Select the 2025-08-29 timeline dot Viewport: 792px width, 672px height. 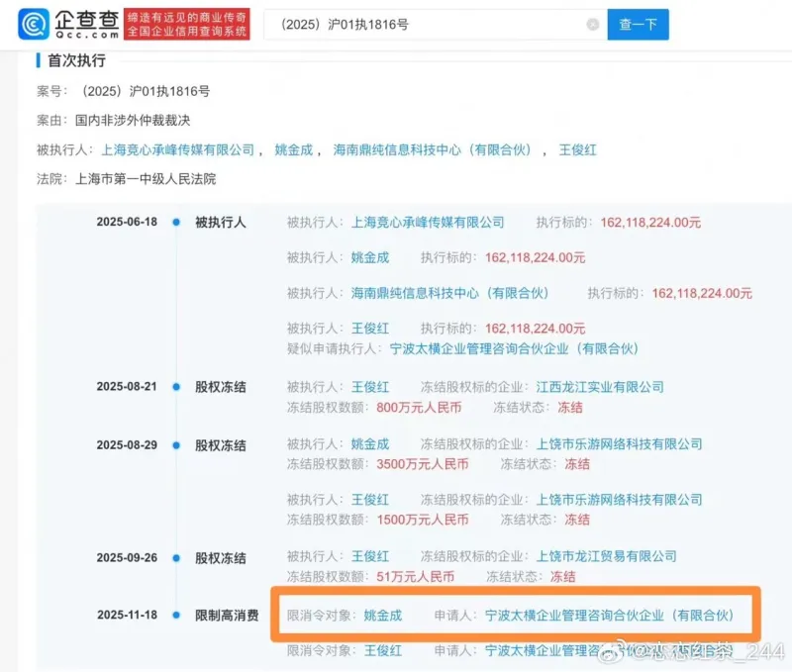tap(176, 445)
